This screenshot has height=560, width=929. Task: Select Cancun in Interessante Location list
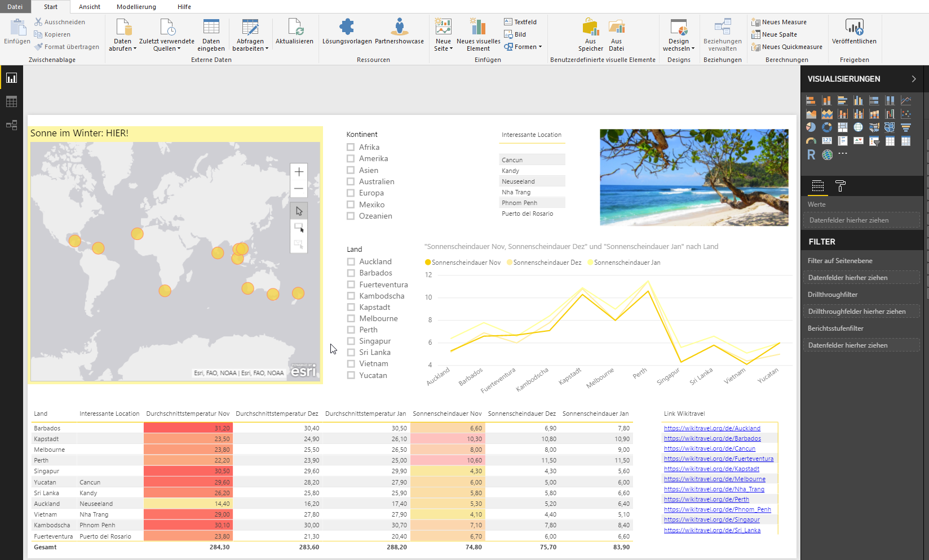coord(532,160)
